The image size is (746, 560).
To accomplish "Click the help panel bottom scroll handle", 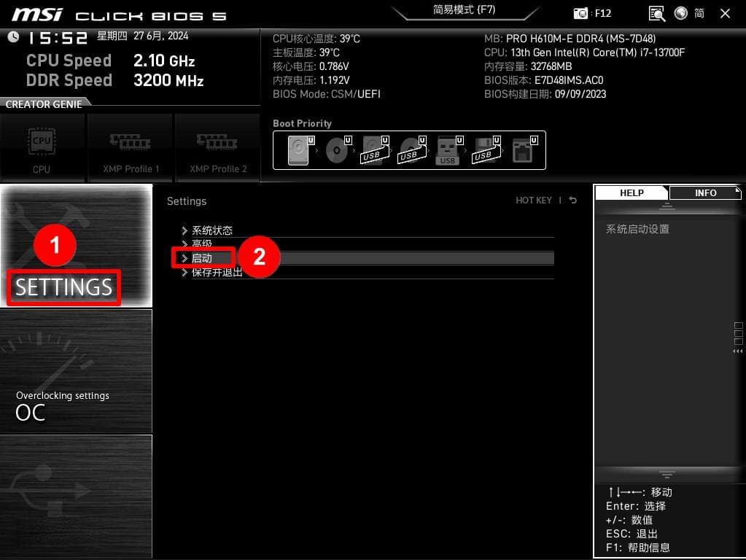I will click(x=667, y=474).
